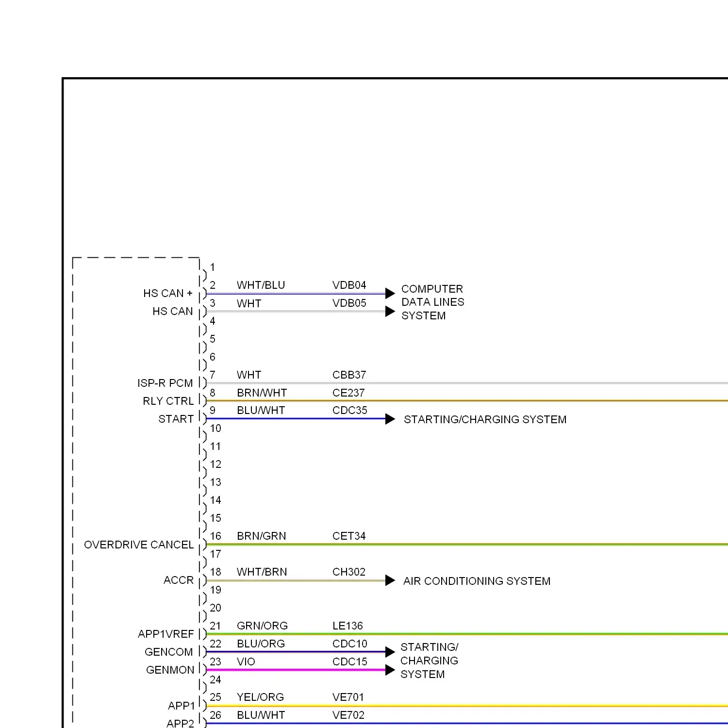Click pin number 12
The height and width of the screenshot is (728, 728).
pos(215,464)
